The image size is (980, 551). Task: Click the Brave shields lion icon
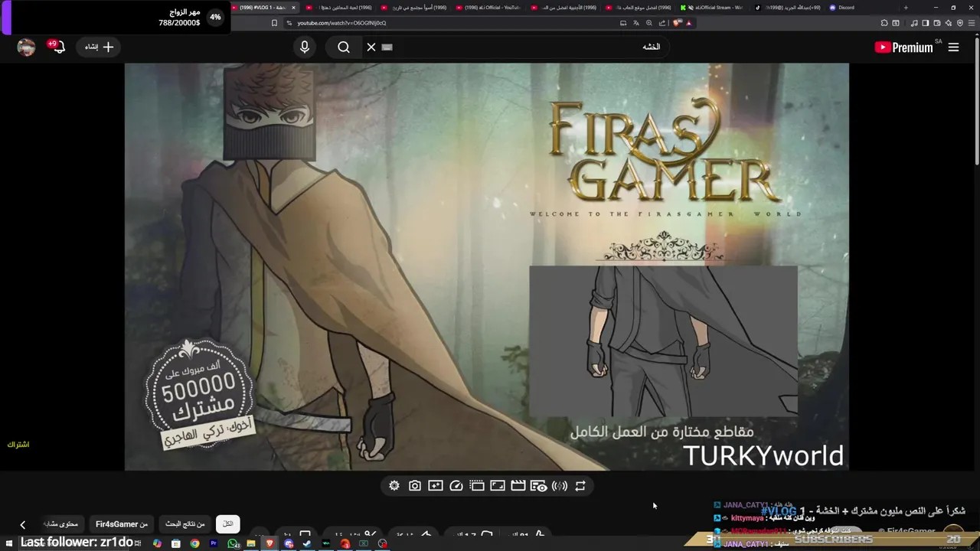point(677,23)
